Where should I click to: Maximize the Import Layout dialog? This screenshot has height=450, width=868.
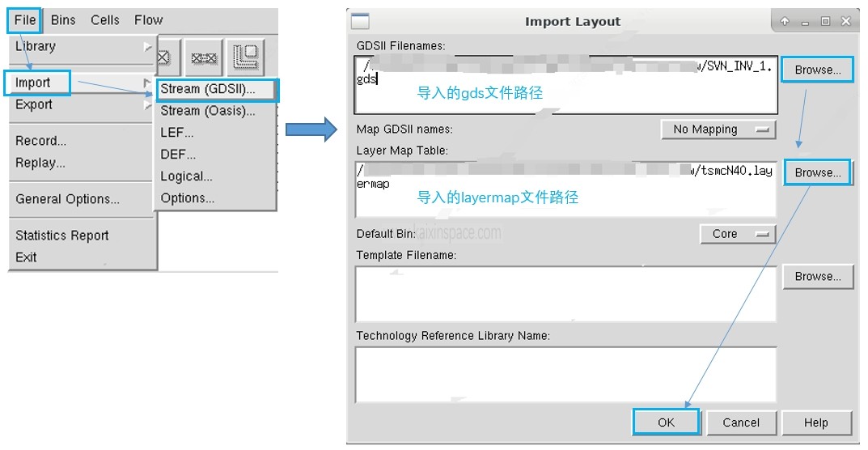[825, 22]
